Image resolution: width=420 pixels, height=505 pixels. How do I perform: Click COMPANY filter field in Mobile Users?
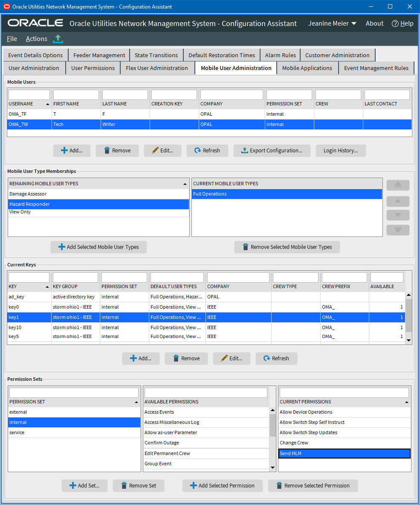232,95
